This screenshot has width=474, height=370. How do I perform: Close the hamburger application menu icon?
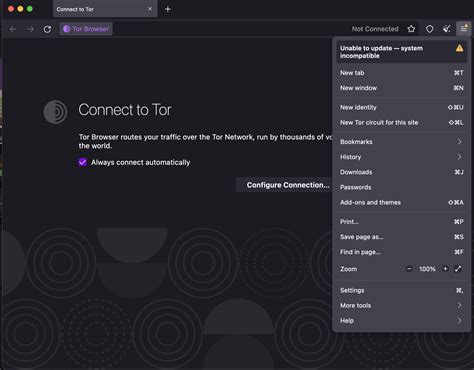coord(464,29)
